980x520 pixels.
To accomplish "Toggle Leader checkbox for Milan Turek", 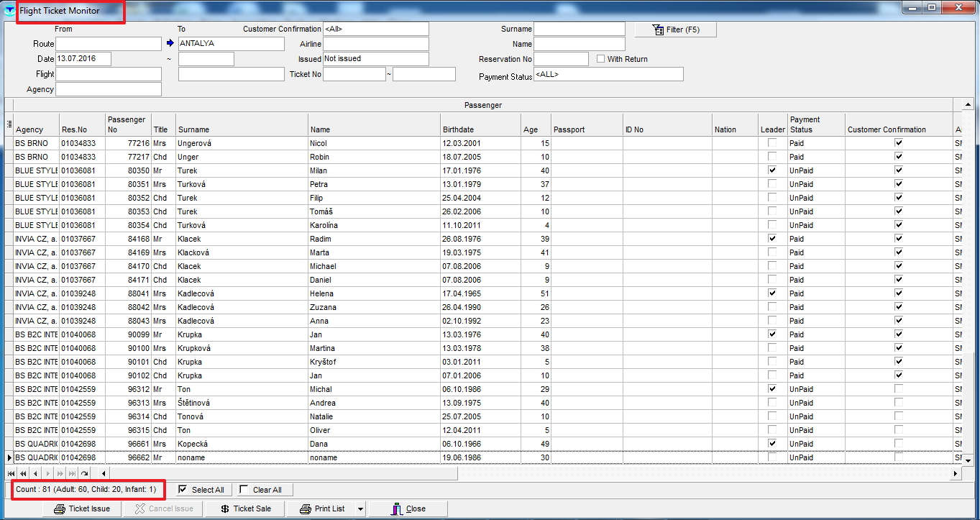I will [772, 170].
